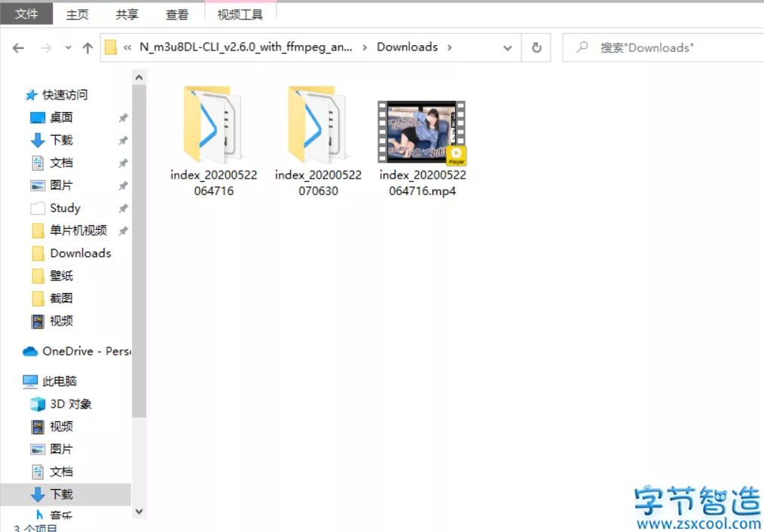The height and width of the screenshot is (532, 764).
Task: Select the video thumbnail index_20200522064716.mp4
Action: (x=422, y=132)
